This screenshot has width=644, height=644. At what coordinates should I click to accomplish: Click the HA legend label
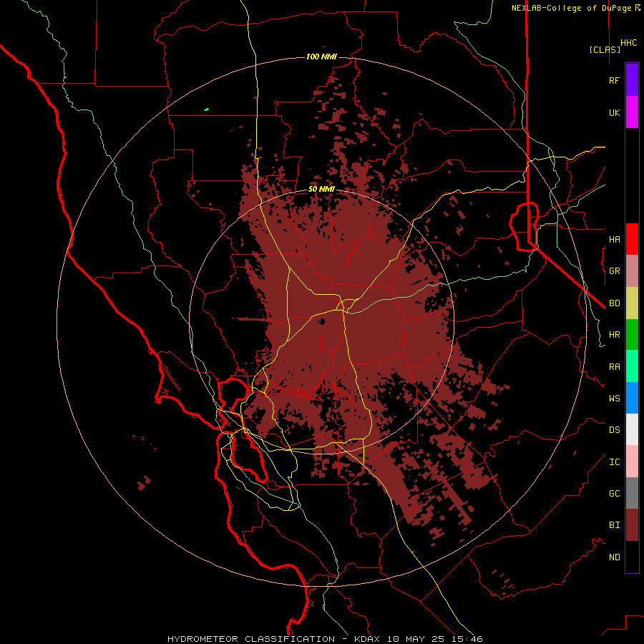pos(614,240)
